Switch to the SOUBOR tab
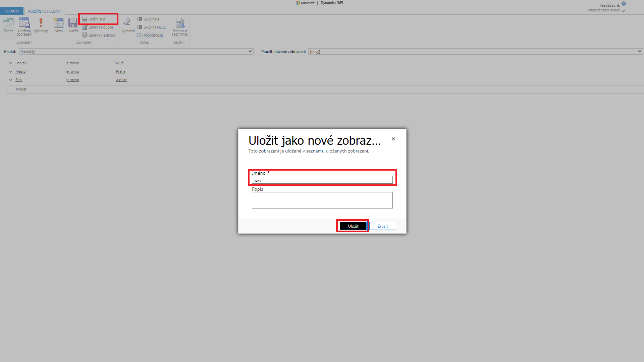This screenshot has height=362, width=644. (x=12, y=11)
